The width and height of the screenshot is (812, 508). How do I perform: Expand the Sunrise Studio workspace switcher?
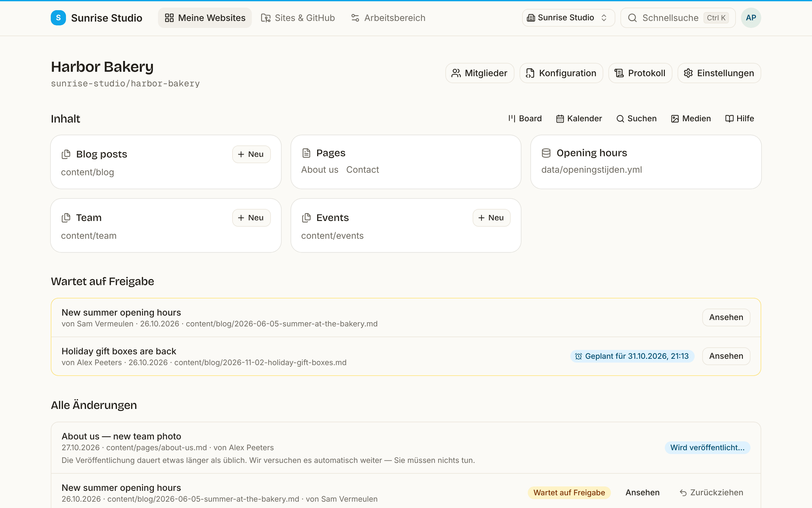point(568,18)
